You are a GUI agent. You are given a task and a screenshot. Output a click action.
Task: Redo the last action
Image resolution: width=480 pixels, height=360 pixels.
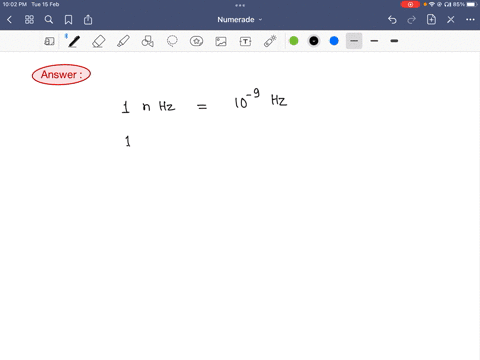412,20
